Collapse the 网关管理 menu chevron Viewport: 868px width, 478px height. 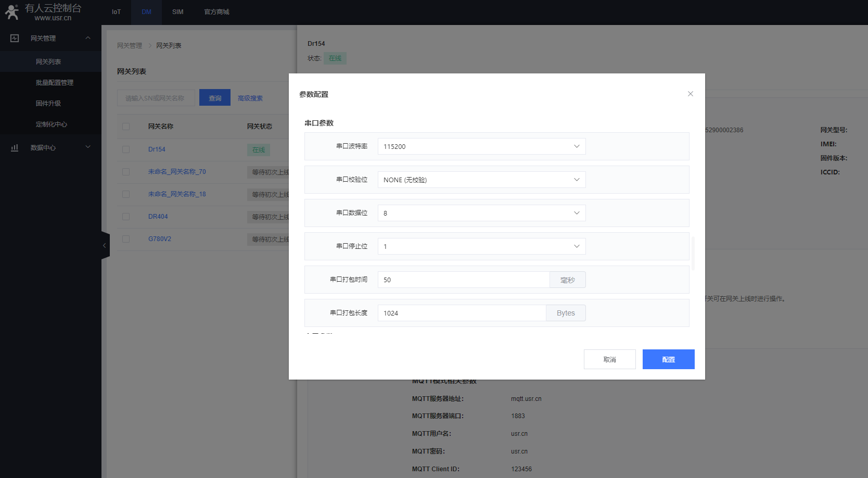click(x=88, y=38)
